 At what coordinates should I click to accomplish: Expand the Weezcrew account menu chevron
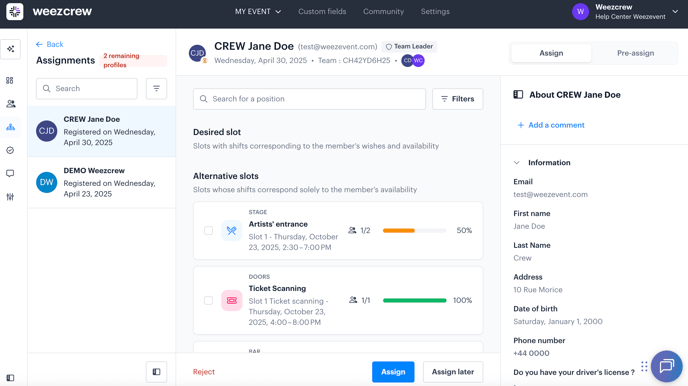[x=675, y=12]
